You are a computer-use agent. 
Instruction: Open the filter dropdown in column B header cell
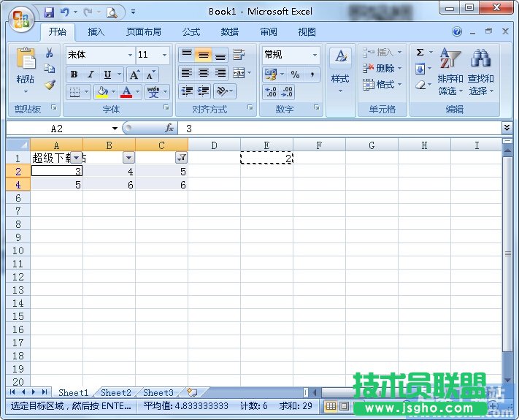[x=128, y=158]
